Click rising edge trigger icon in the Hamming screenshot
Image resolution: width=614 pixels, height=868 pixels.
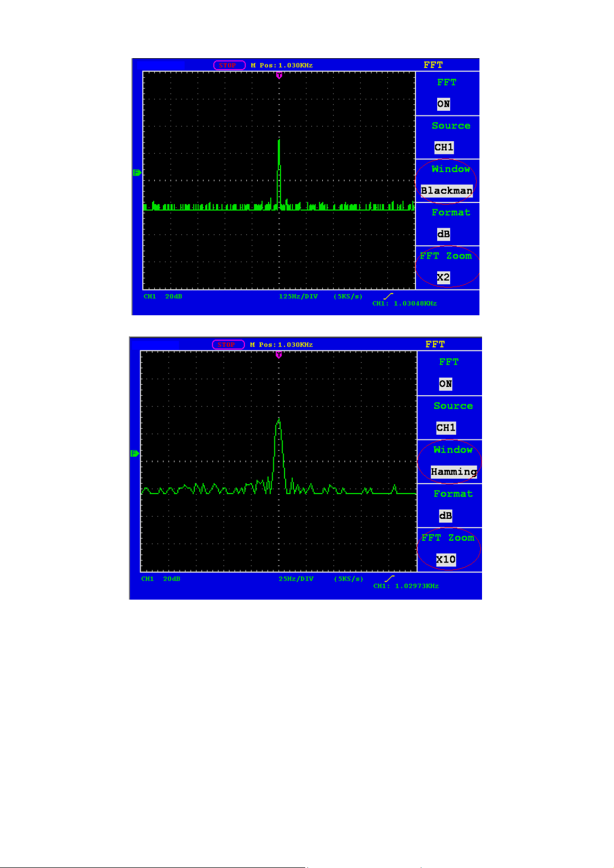(389, 578)
